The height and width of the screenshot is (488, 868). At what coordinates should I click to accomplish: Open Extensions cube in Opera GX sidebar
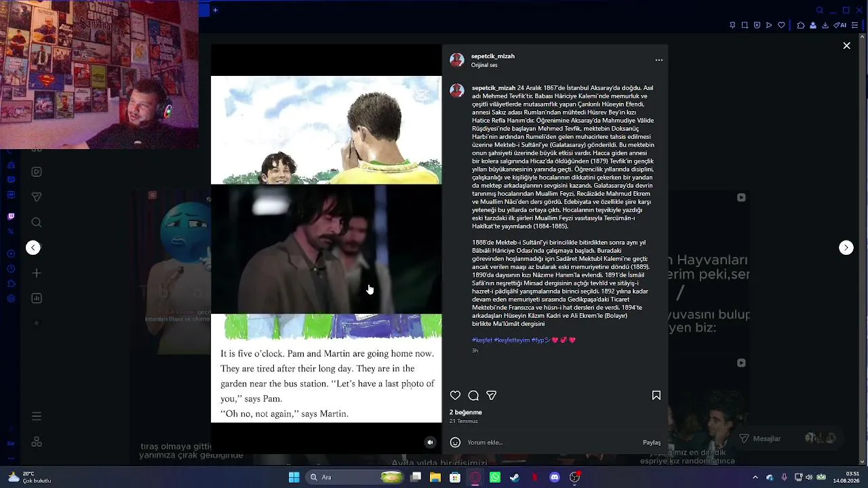click(11, 284)
